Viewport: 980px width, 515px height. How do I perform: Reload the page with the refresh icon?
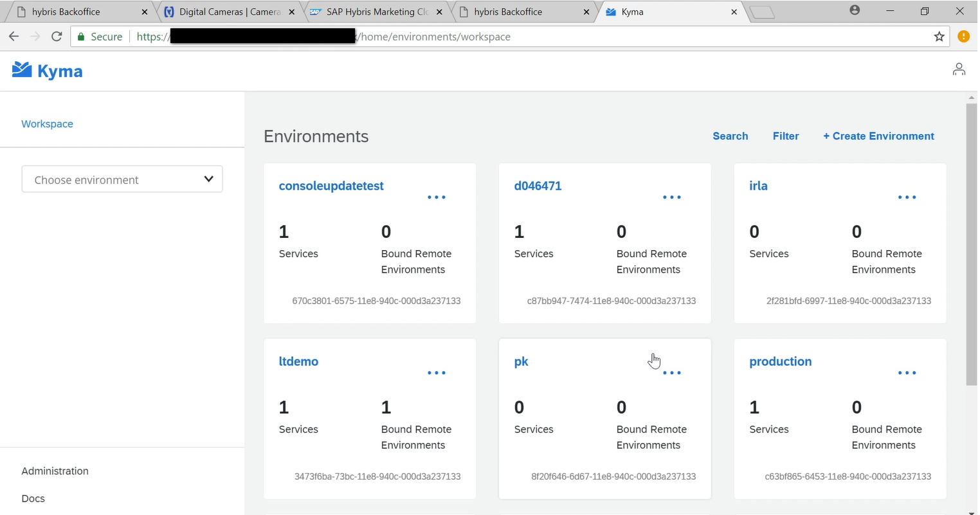point(57,37)
